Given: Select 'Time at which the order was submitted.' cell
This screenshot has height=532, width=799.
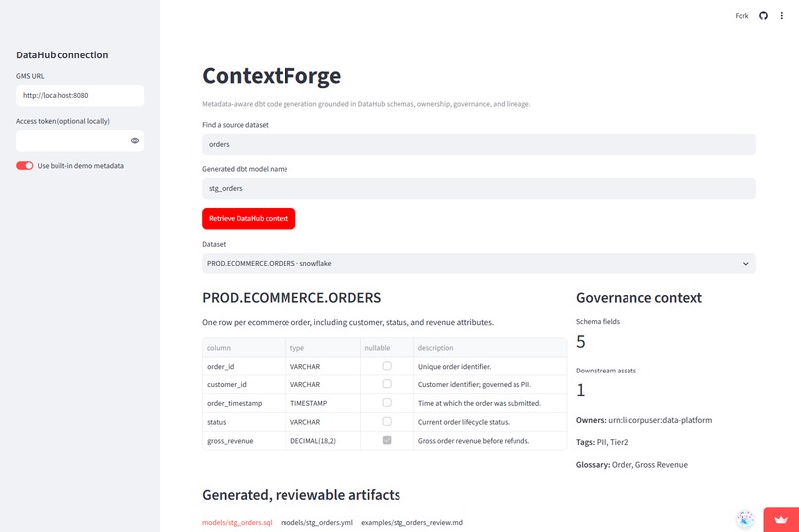Looking at the screenshot, I should [x=490, y=403].
